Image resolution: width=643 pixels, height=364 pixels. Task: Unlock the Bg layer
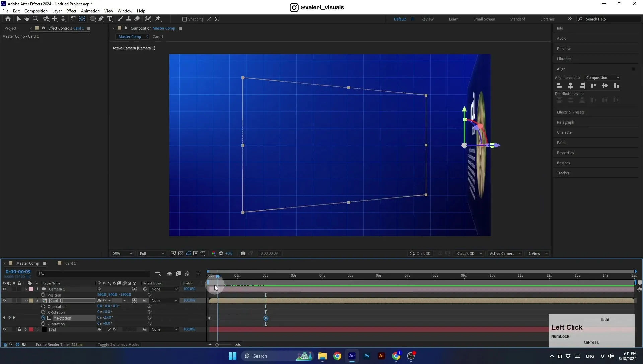coord(19,329)
